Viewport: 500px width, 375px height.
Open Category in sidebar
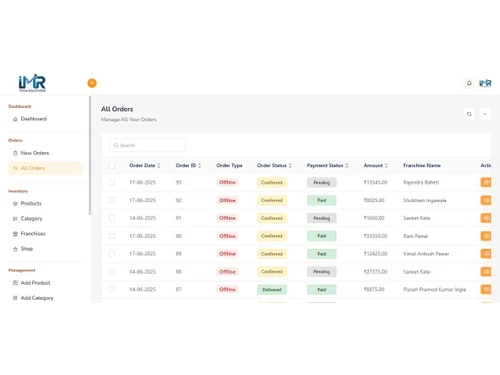tap(31, 219)
